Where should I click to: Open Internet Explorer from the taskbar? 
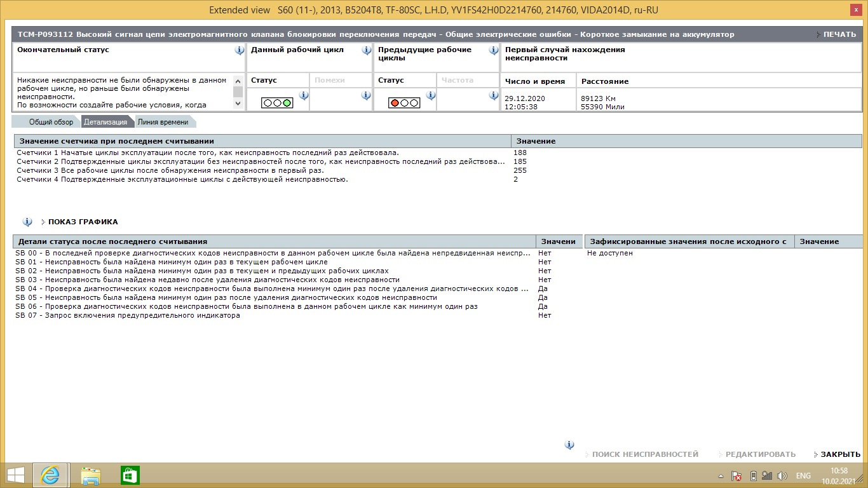coord(50,475)
